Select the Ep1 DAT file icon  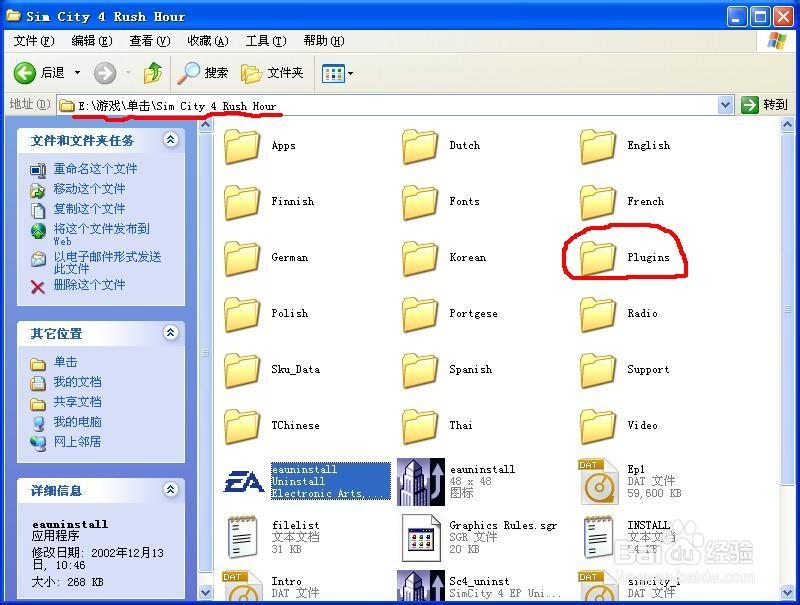(x=598, y=482)
